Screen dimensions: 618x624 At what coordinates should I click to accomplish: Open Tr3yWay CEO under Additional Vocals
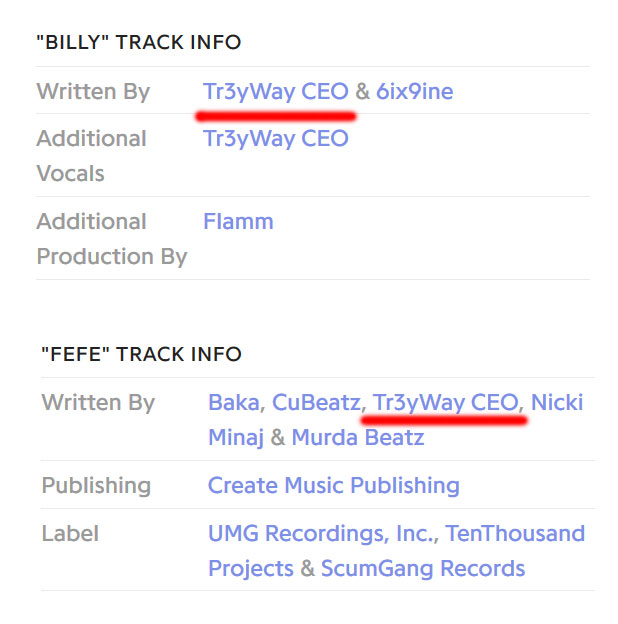pyautogui.click(x=276, y=139)
